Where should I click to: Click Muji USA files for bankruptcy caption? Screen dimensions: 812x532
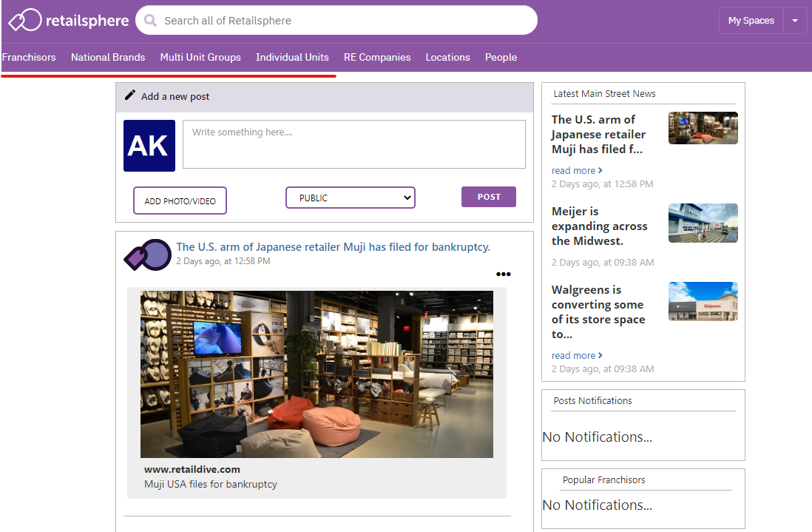(210, 484)
